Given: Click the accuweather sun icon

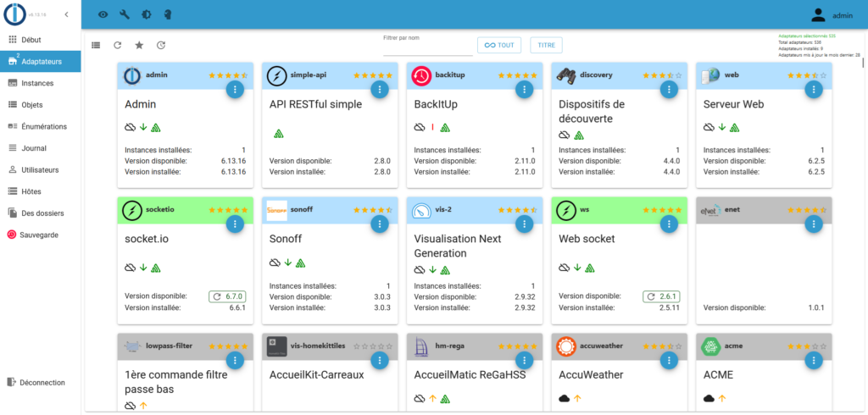Looking at the screenshot, I should (x=565, y=346).
